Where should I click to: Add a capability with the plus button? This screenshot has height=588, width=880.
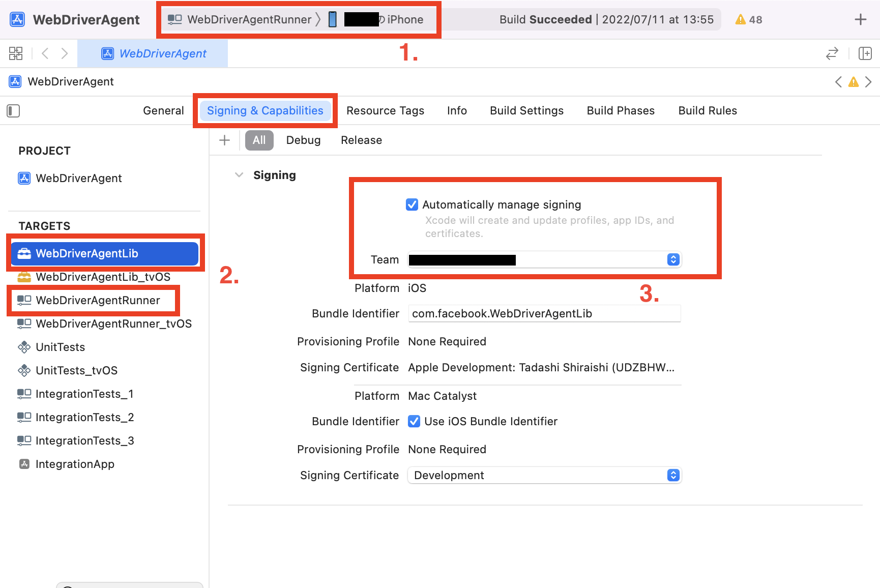point(224,140)
